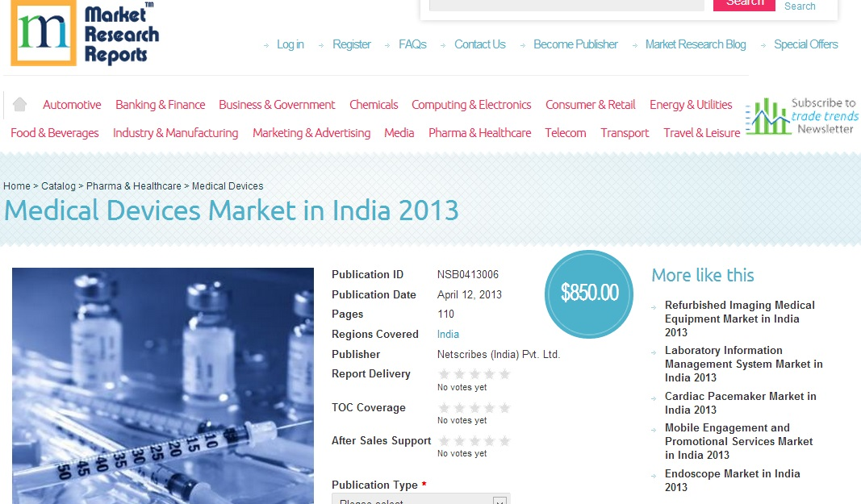
Task: Go to the home icon in the category bar
Action: pos(19,104)
